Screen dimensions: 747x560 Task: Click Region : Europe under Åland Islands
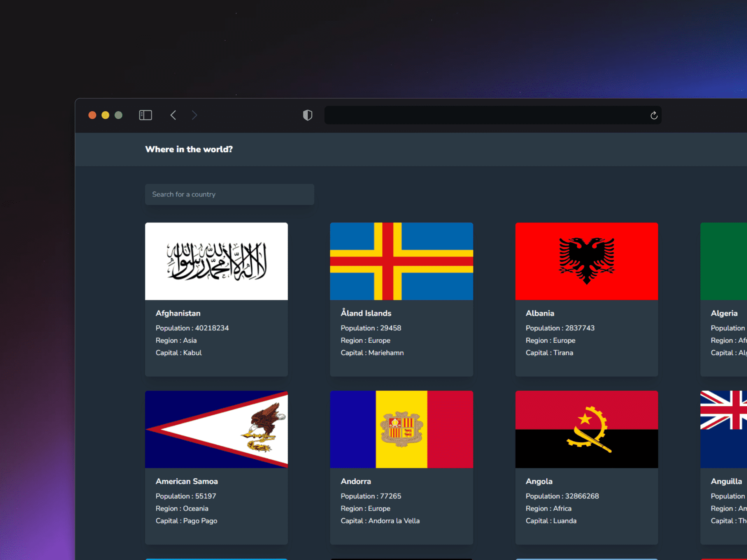click(x=365, y=340)
